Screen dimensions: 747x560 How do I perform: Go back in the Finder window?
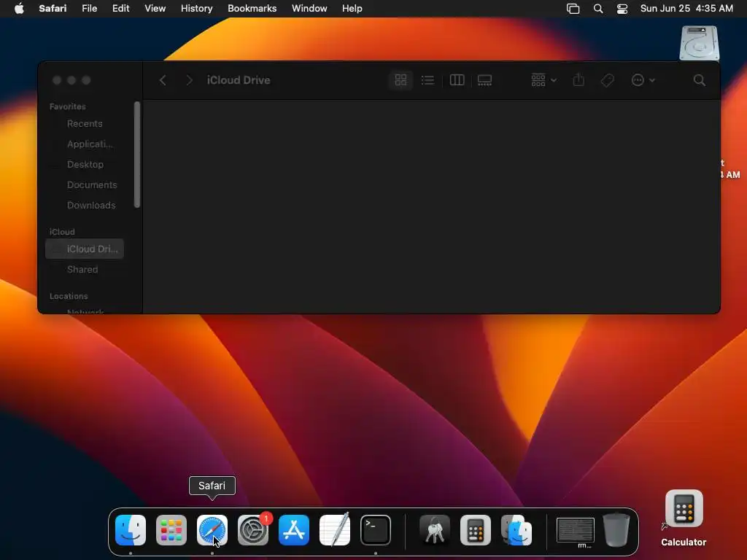click(x=163, y=80)
